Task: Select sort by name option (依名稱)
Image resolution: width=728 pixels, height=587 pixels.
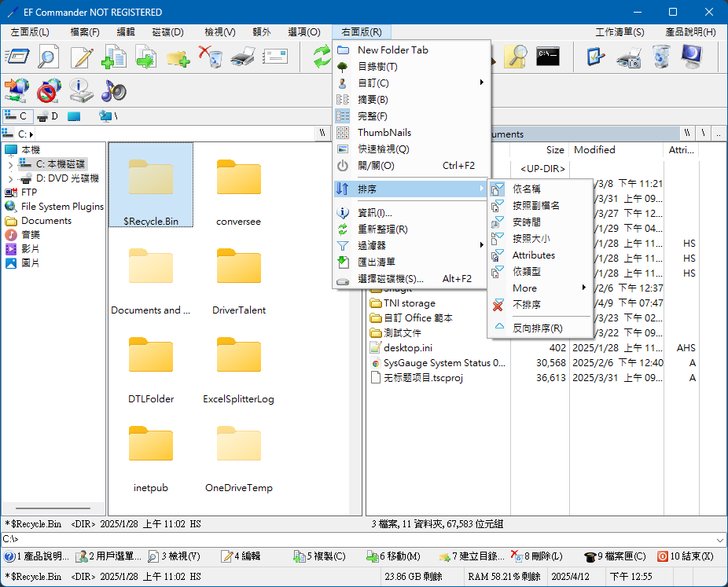Action: coord(526,189)
